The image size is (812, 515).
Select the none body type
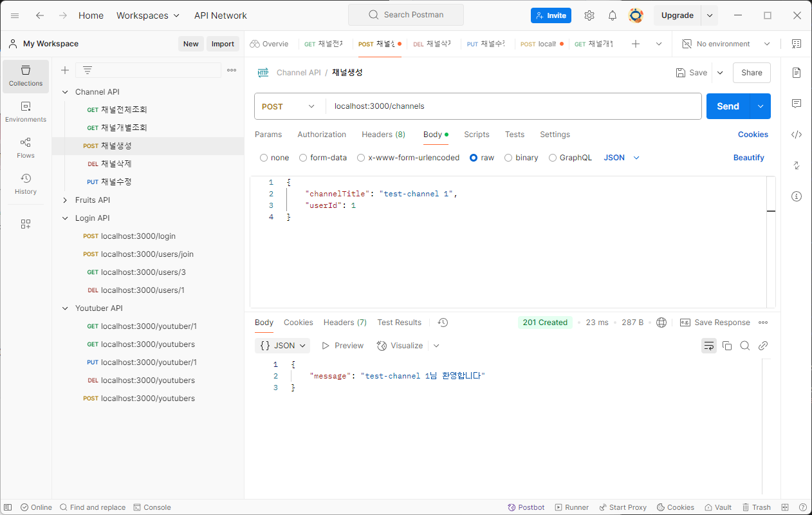(264, 158)
